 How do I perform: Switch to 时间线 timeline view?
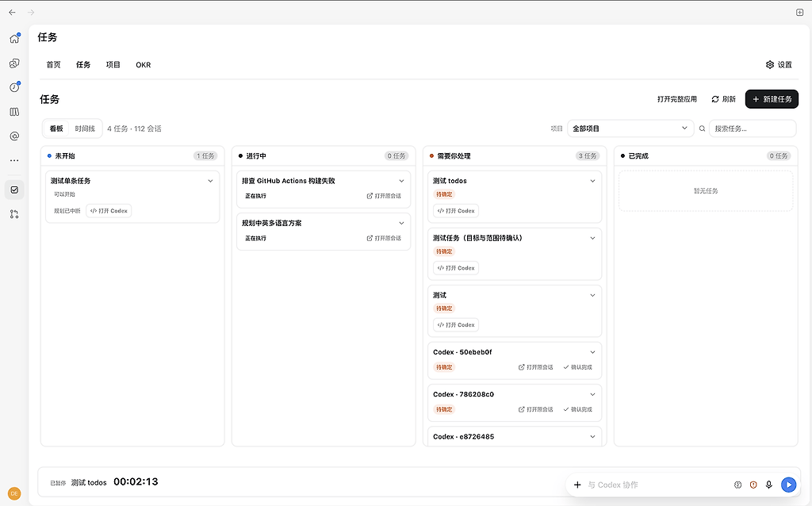click(x=85, y=128)
